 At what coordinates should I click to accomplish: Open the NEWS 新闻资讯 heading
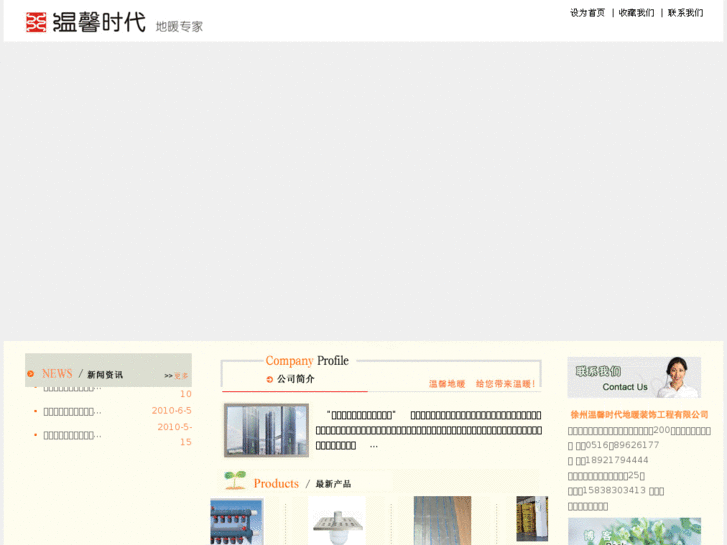[83, 374]
